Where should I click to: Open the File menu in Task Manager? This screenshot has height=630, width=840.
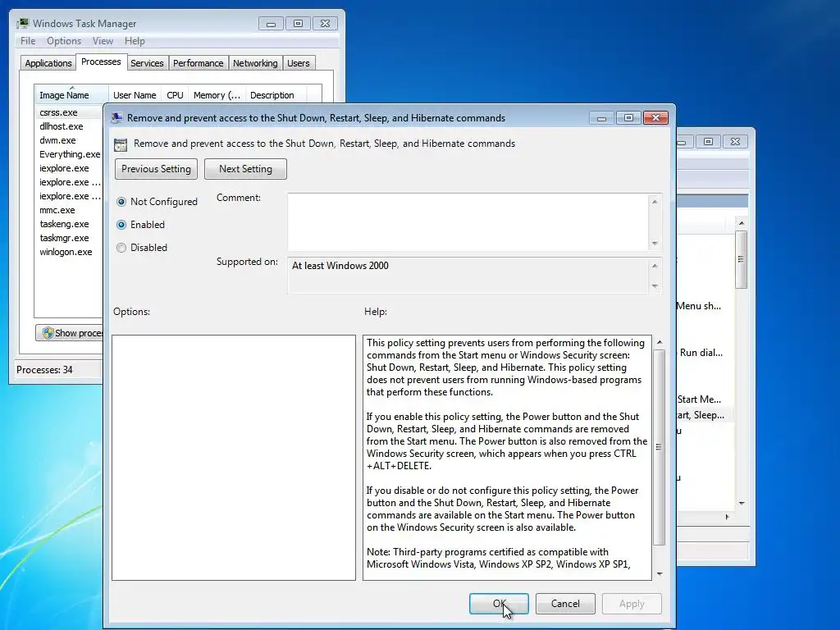[28, 41]
